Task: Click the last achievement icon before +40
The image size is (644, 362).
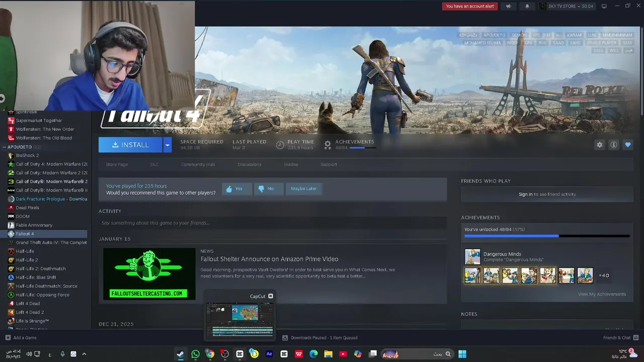Action: (585, 276)
